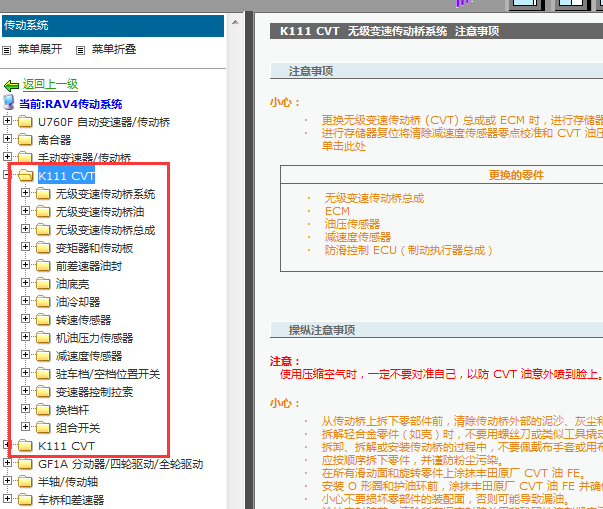This screenshot has width=603, height=509.
Task: Expand the 手动变速器/传动桥 node
Action: tap(7, 156)
